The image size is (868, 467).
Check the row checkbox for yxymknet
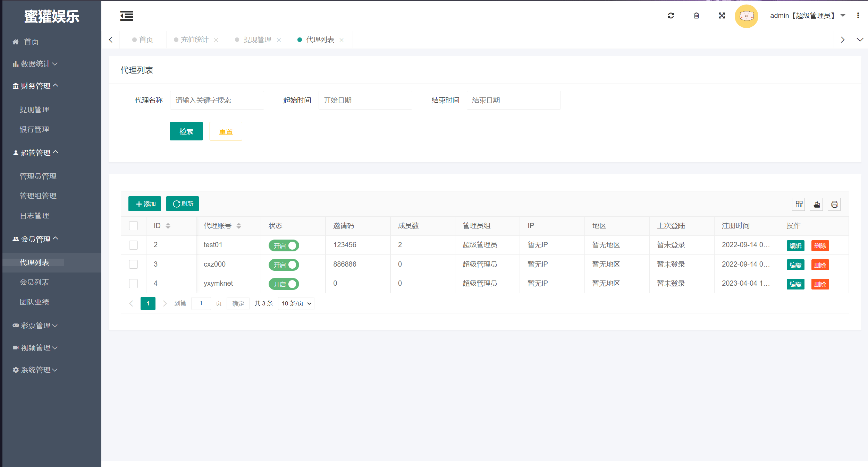point(133,284)
